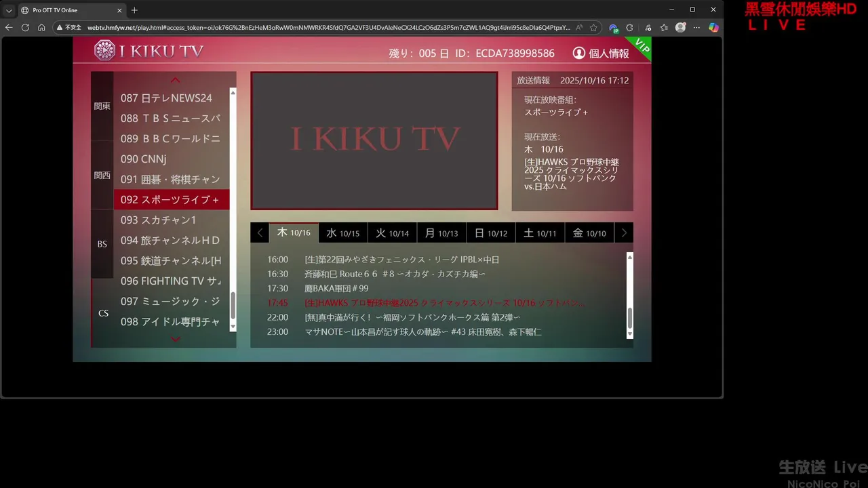Open the Copilot sidebar icon
Screen dimensions: 868x488
pyautogui.click(x=713, y=28)
